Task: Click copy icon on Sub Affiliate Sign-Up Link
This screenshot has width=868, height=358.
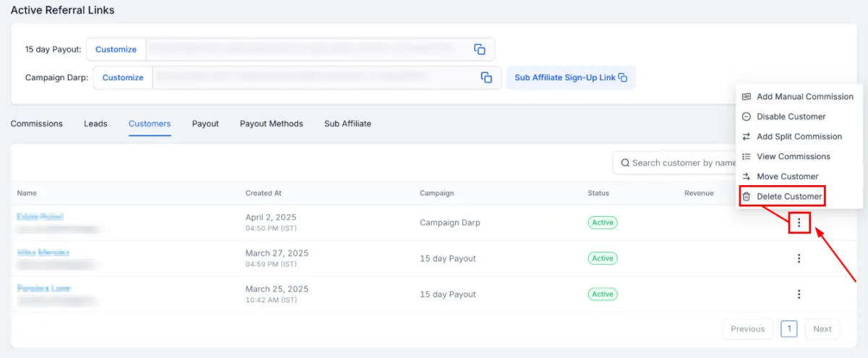Action: 623,77
